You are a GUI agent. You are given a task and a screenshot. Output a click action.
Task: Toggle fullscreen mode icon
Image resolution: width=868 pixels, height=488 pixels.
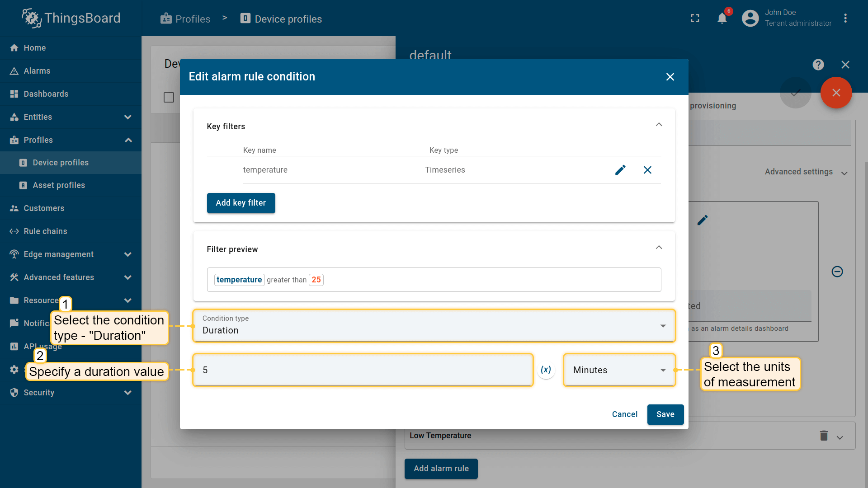pyautogui.click(x=695, y=19)
